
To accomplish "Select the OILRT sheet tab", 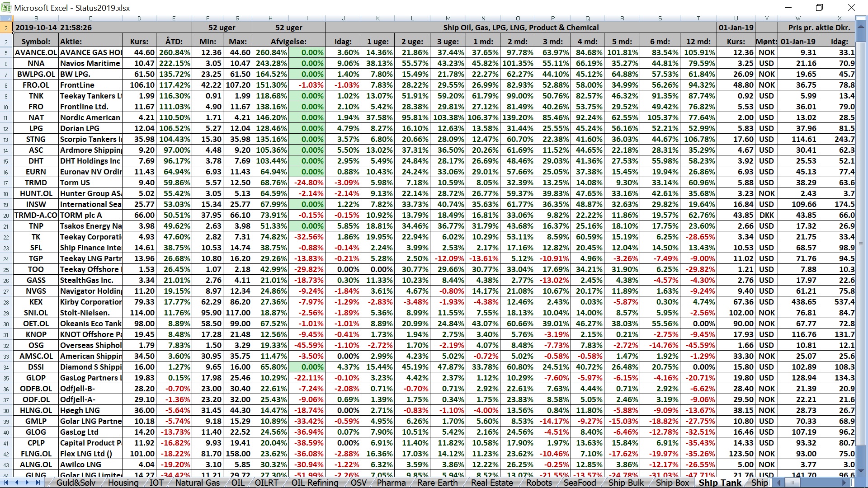I will (267, 483).
